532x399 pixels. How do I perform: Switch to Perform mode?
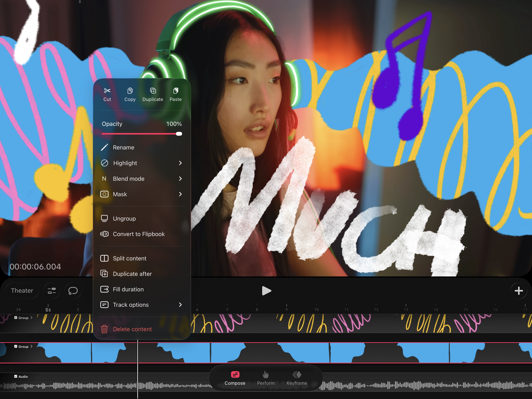(x=266, y=378)
